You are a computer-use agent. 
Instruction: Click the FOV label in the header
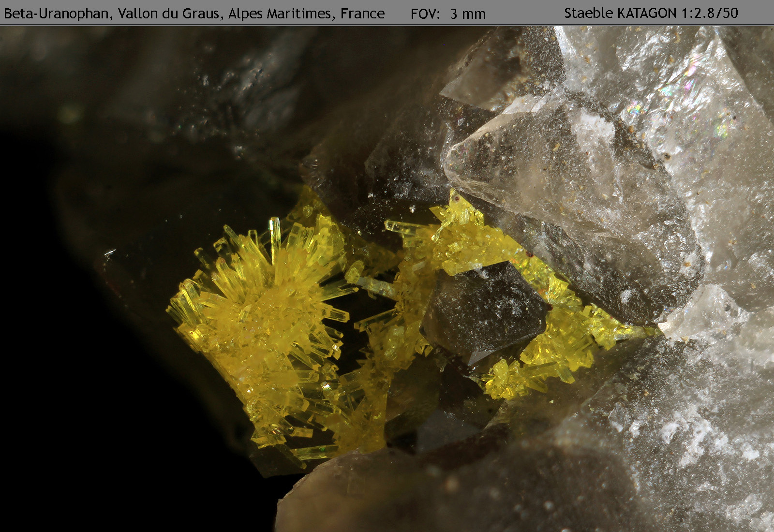[425, 14]
